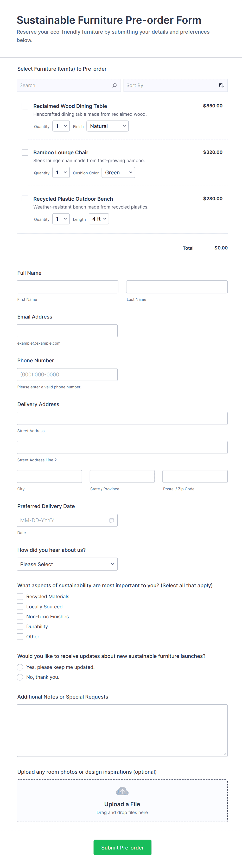The width and height of the screenshot is (242, 868).
Task: Click the calendar icon in delivery date
Action: coord(111,520)
